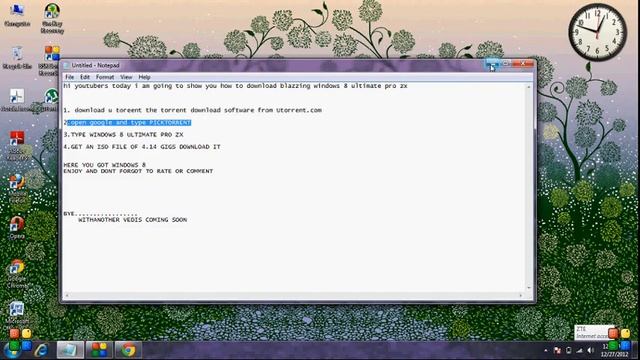This screenshot has height=360, width=640.
Task: Click line 'ENJOY AND DONT FORGOT TO RATE'
Action: [x=138, y=171]
